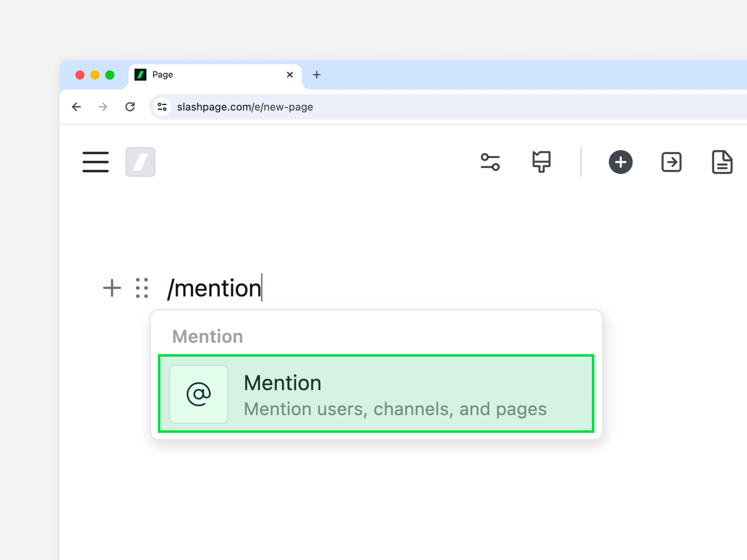Open the page settings sliders icon
747x560 pixels.
[490, 162]
